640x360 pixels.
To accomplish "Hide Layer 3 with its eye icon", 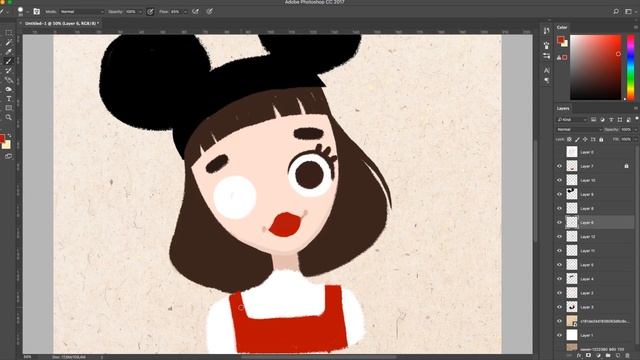I will (x=559, y=307).
